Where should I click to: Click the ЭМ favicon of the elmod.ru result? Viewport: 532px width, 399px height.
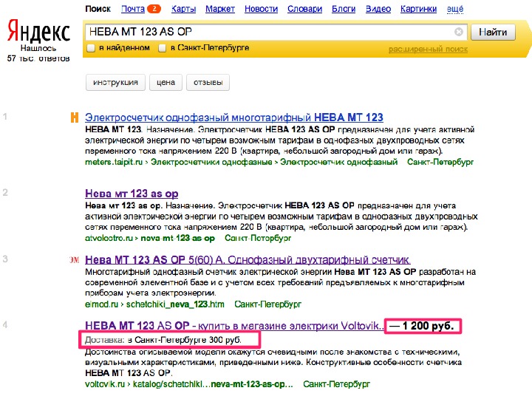coord(75,260)
